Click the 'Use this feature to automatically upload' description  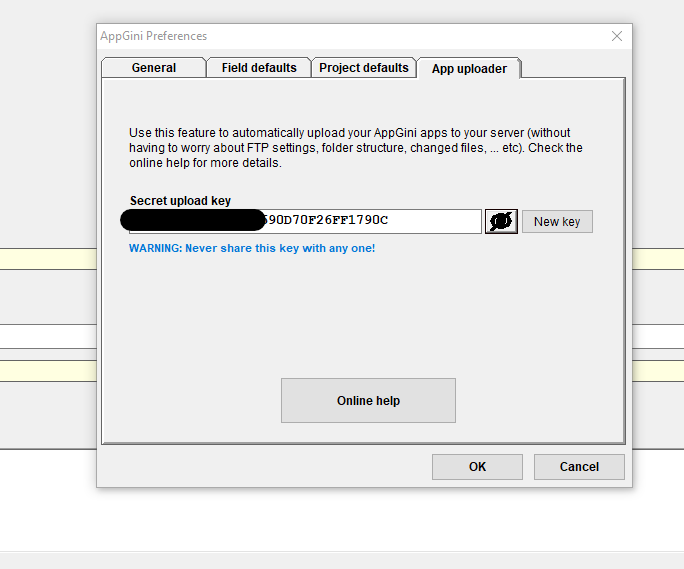pos(356,147)
